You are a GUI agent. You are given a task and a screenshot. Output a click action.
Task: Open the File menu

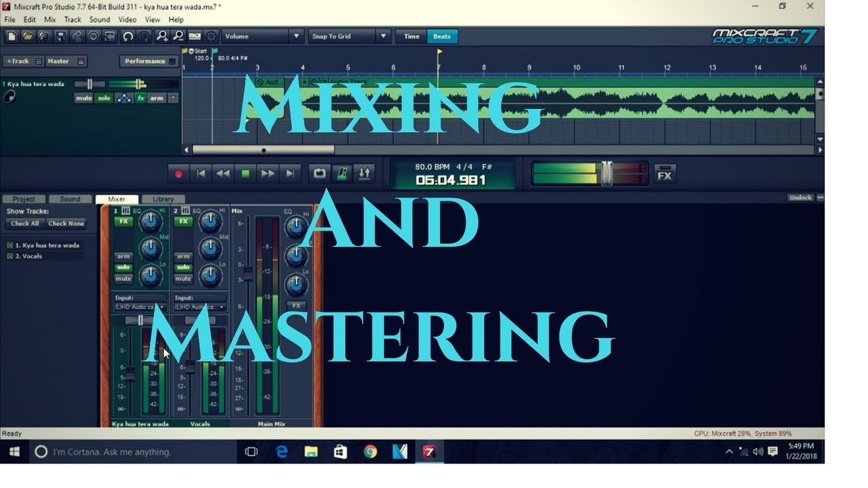coord(9,20)
